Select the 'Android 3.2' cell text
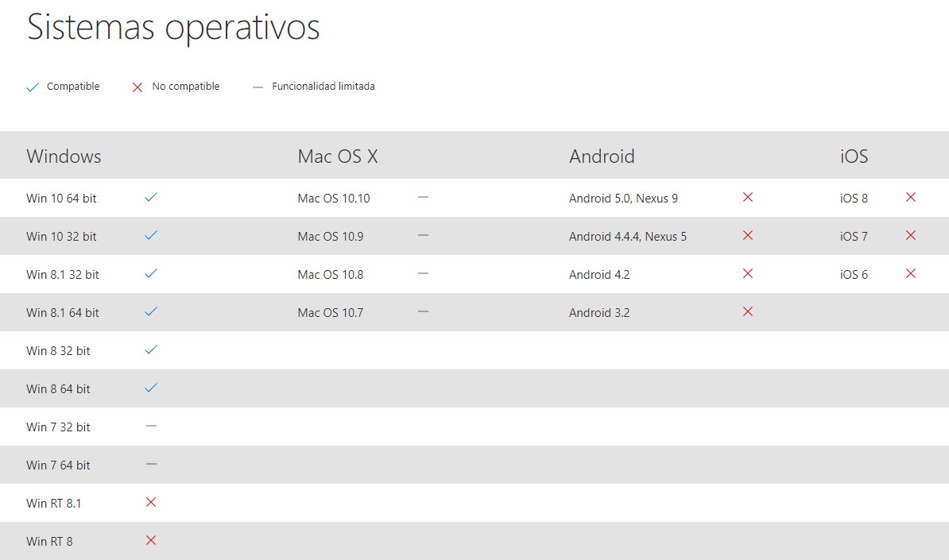The height and width of the screenshot is (560, 949). point(599,313)
